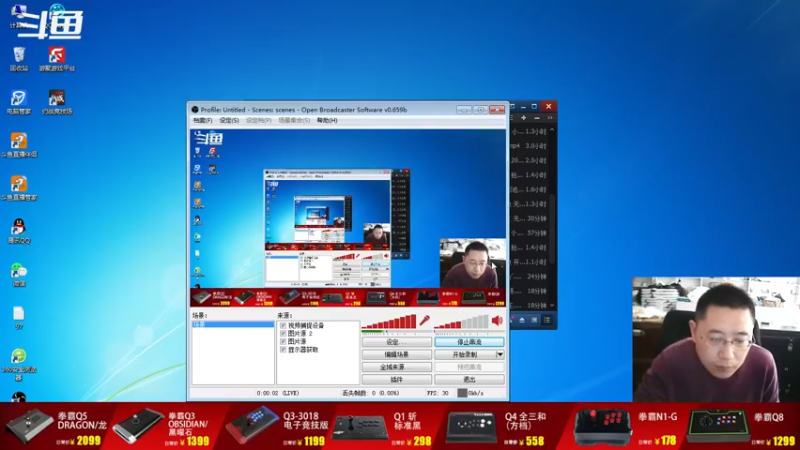Click the 拳霸Q3 OBSIDIAN joystick ad at ¥1399

click(162, 427)
